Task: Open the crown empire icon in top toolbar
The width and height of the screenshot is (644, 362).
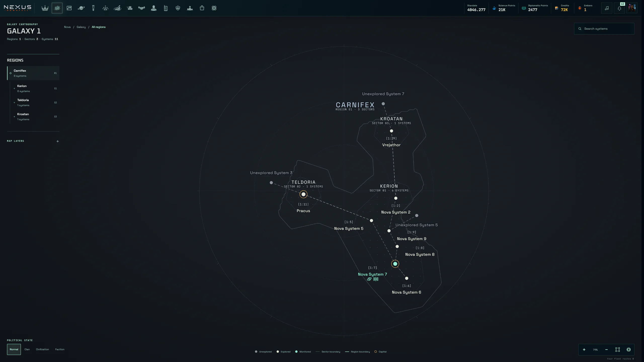Action: [x=45, y=8]
